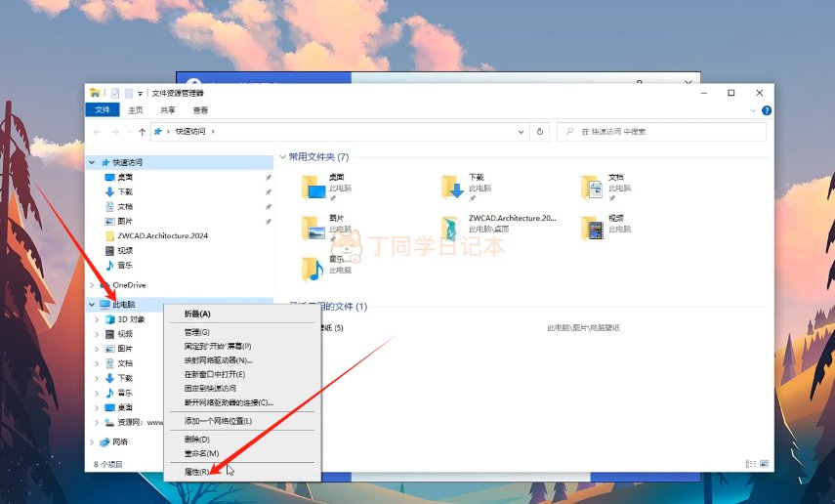This screenshot has height=504, width=835.
Task: Select 3D 对象 under 此电脑
Action: (131, 319)
